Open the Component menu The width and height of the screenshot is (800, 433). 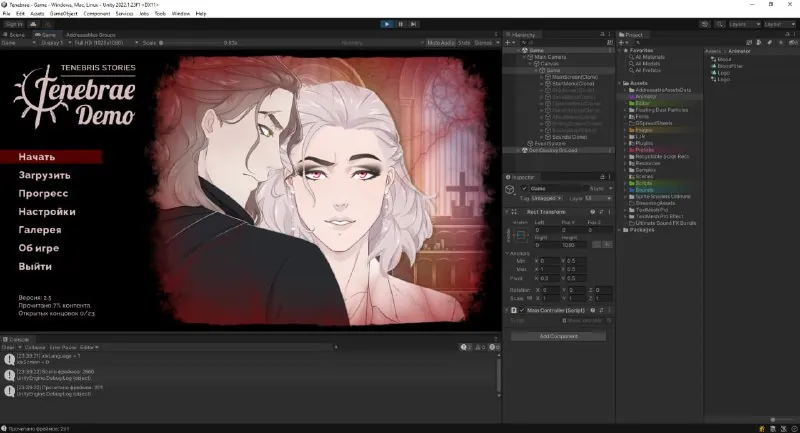(x=96, y=14)
